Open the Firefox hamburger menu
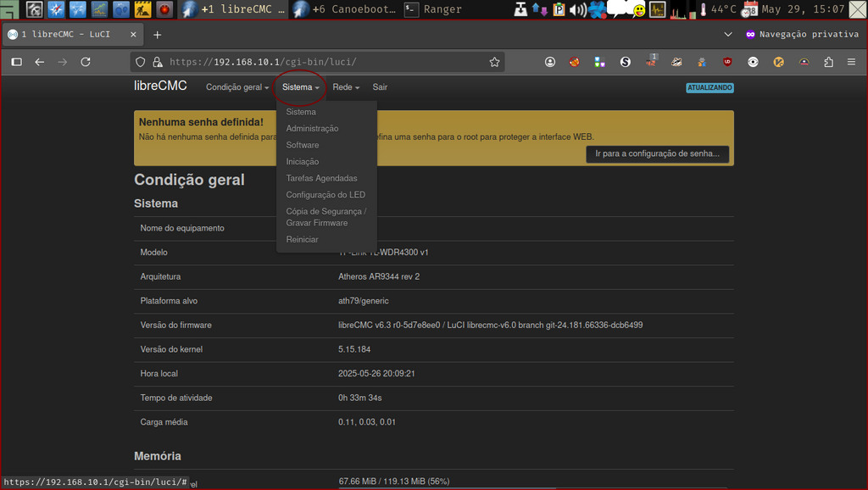Viewport: 868px width, 490px height. pos(851,61)
